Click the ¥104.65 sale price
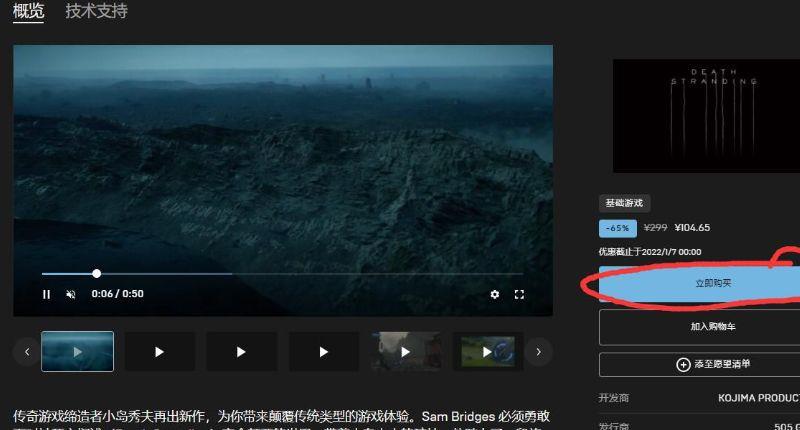The width and height of the screenshot is (800, 430). (x=692, y=228)
